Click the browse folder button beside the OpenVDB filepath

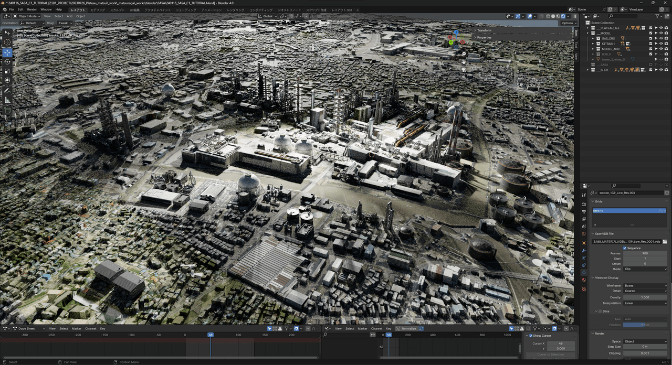(665, 242)
